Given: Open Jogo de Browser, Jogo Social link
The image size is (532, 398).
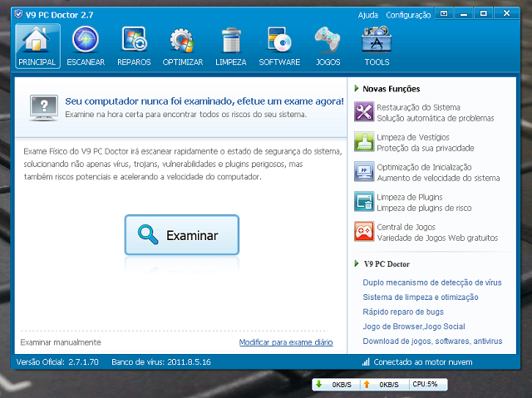Looking at the screenshot, I should click(414, 327).
